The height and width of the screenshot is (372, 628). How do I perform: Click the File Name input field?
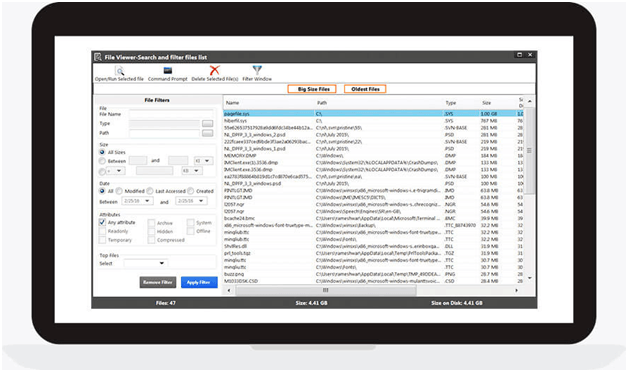tap(171, 114)
